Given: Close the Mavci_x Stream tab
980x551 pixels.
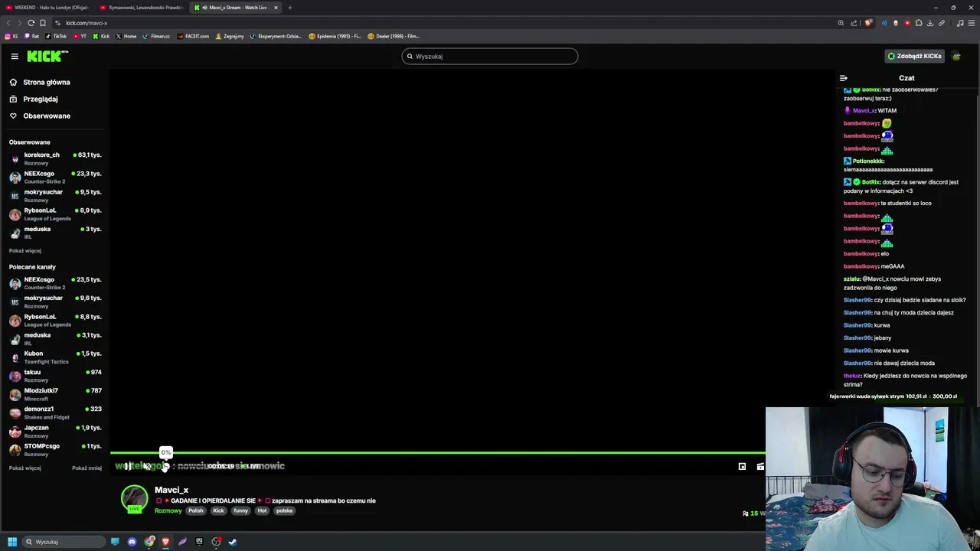Looking at the screenshot, I should point(276,8).
